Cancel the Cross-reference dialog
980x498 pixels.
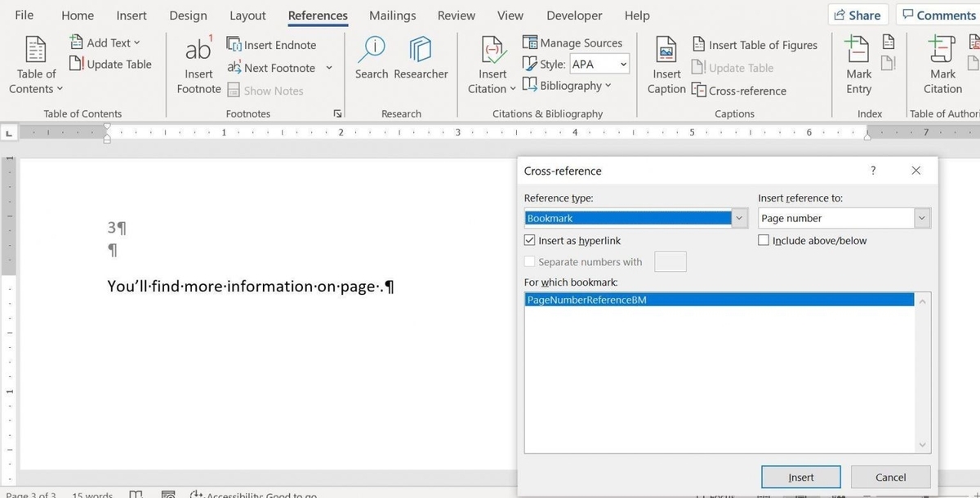890,478
